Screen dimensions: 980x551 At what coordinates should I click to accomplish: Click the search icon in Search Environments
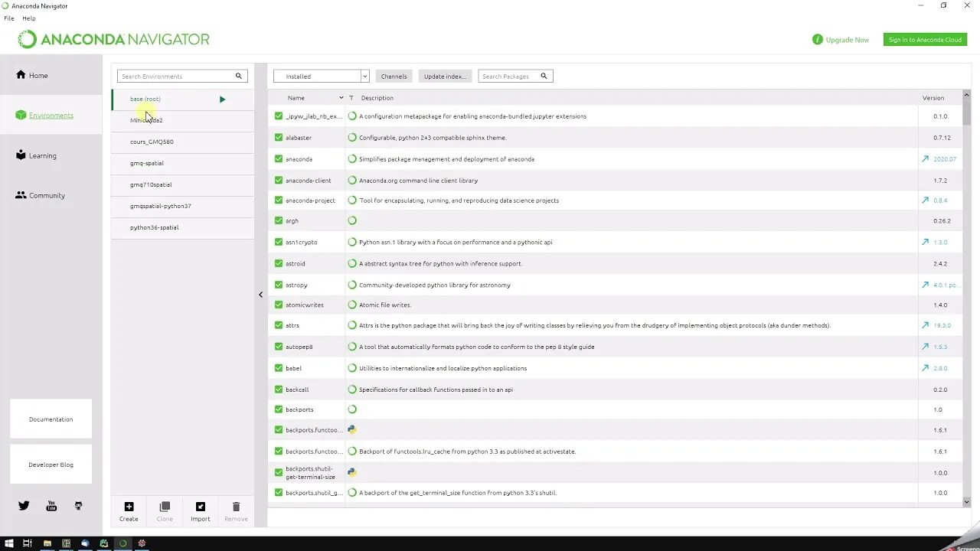238,76
